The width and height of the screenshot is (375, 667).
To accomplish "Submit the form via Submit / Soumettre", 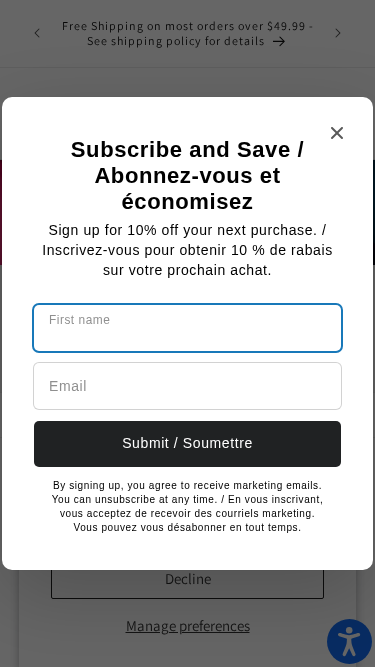I will click(x=188, y=444).
